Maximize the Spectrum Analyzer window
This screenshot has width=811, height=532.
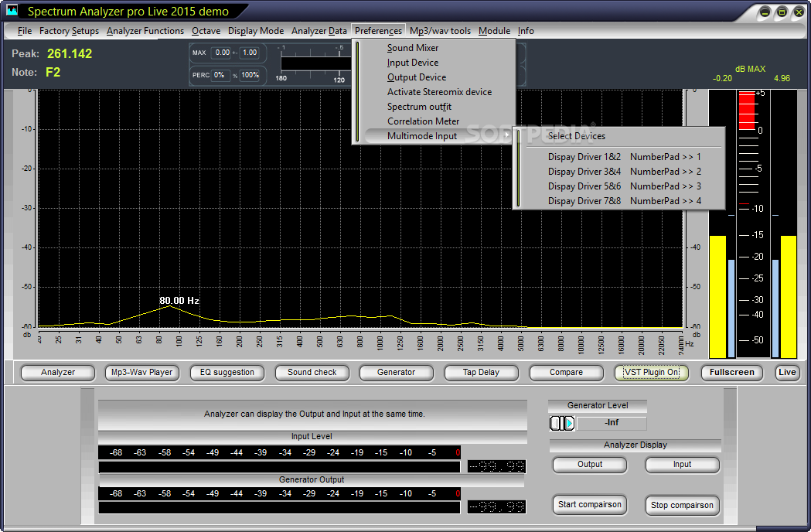click(x=782, y=12)
